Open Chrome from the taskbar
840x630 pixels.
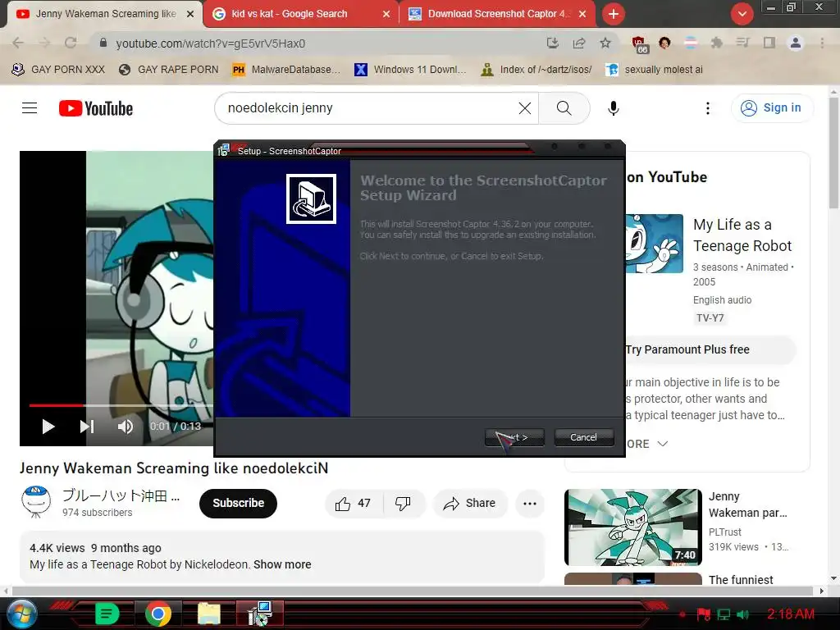coord(158,614)
